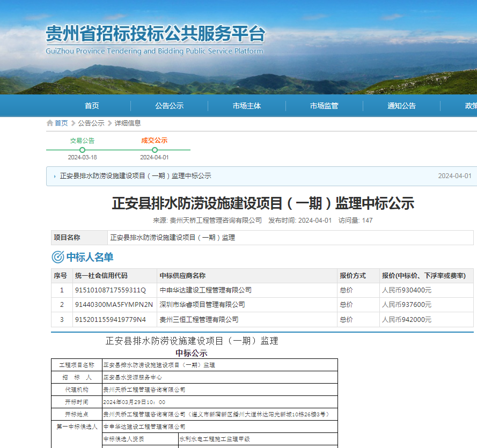The height and width of the screenshot is (448, 477).
Task: Select the 成交公示 stage label
Action: click(x=155, y=141)
